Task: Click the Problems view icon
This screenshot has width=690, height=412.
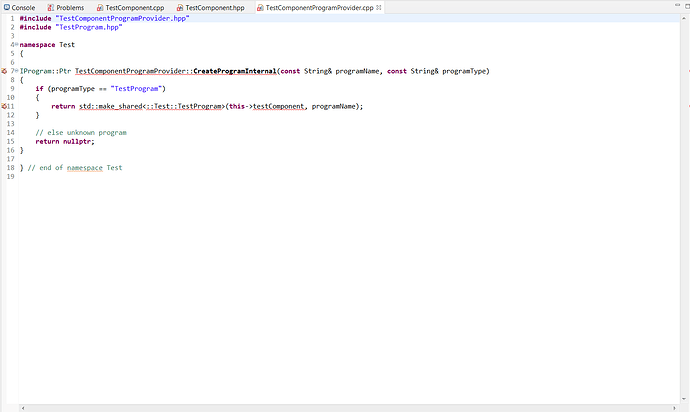Action: click(x=51, y=7)
